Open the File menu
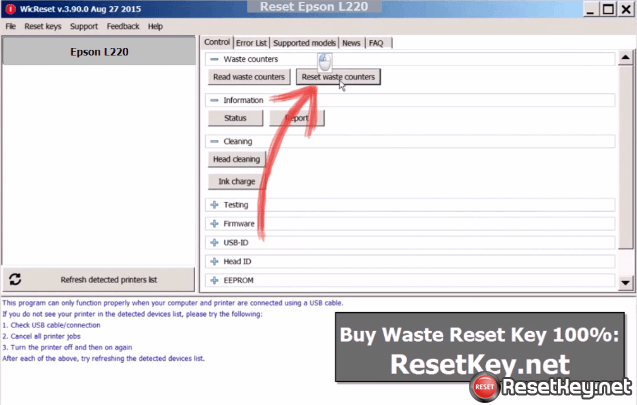Viewport: 637px width, 405px height. point(11,26)
